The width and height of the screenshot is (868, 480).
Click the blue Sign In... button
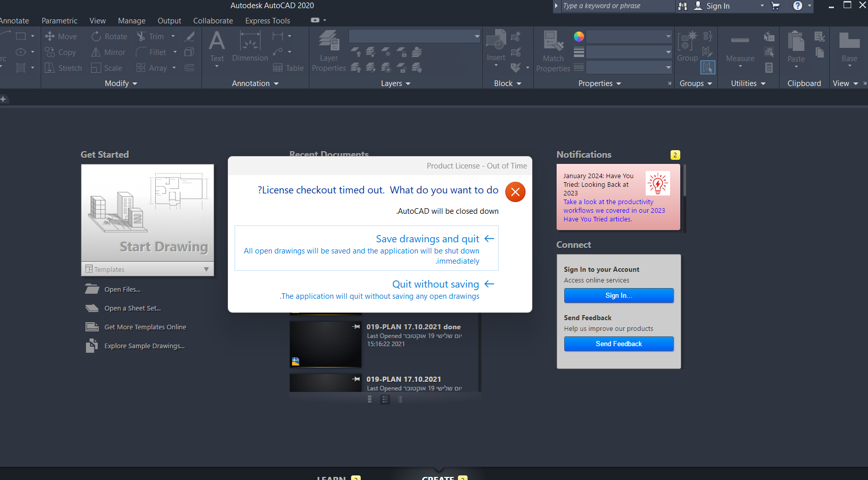[619, 296]
